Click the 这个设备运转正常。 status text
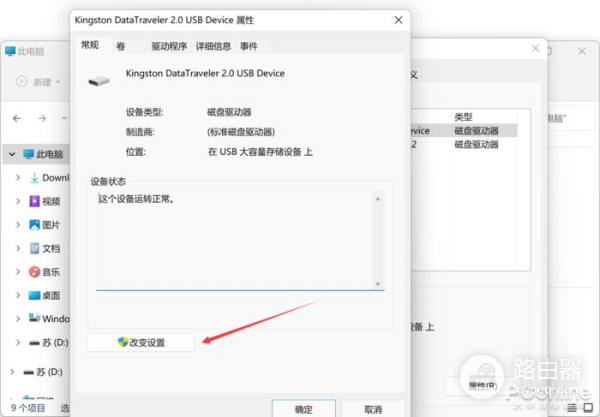This screenshot has width=600, height=417. tap(136, 199)
